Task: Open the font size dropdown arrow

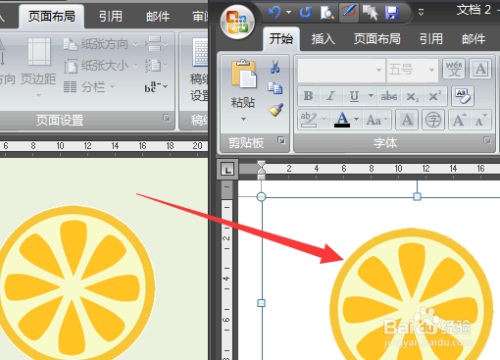Action: (x=432, y=70)
